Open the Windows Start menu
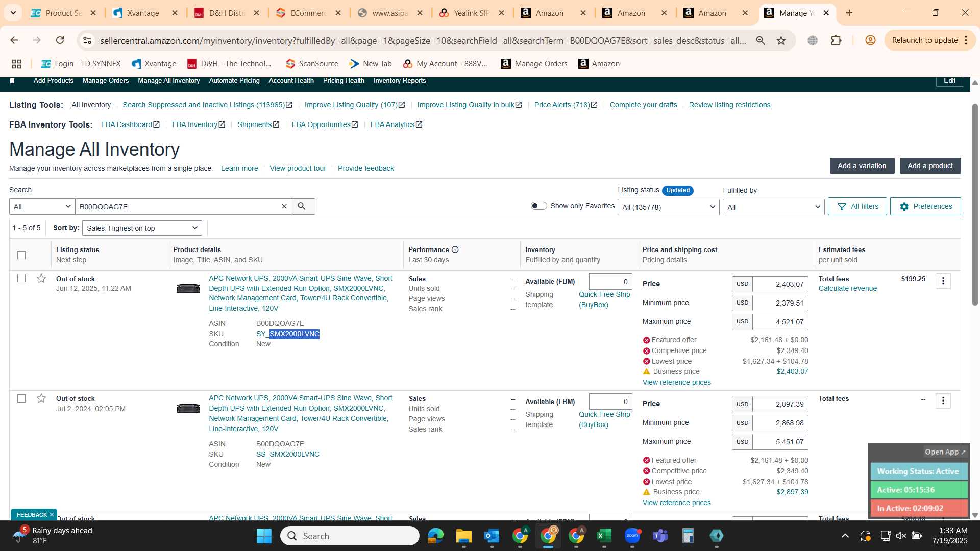 click(x=264, y=536)
